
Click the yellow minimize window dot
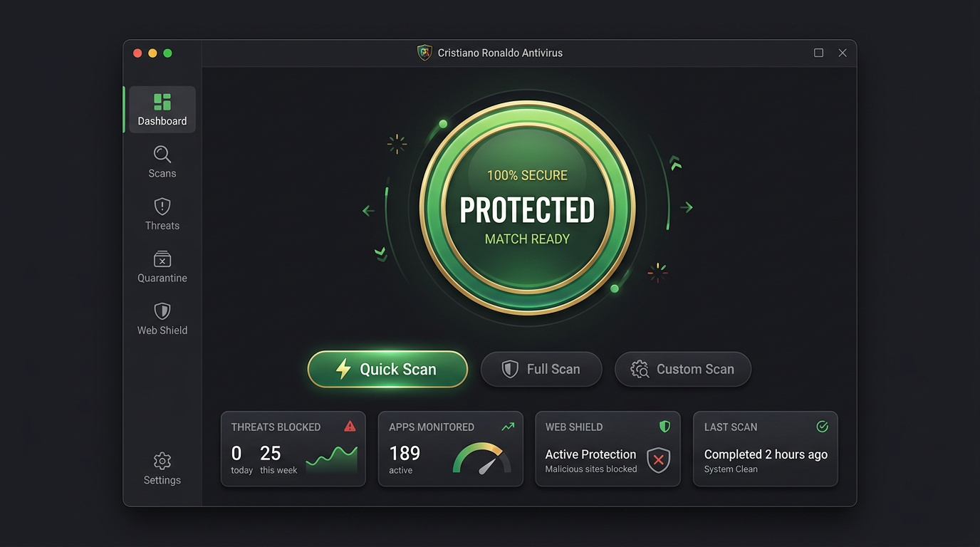[152, 53]
